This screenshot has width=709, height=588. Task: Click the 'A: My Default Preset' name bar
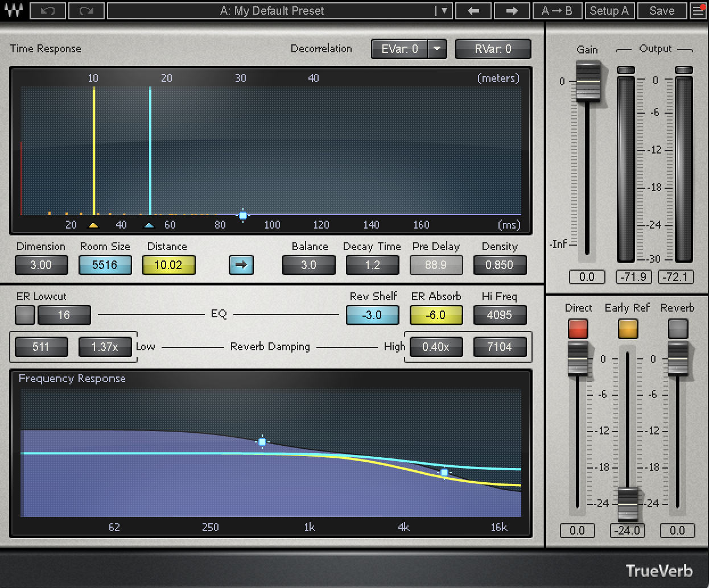coord(272,10)
